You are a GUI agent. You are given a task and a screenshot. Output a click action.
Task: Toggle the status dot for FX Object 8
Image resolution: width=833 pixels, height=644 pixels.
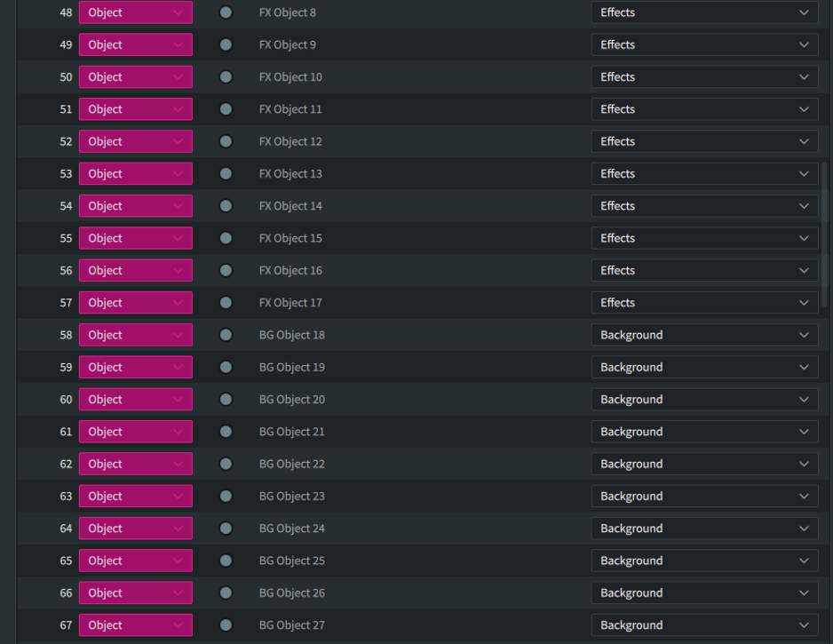226,12
